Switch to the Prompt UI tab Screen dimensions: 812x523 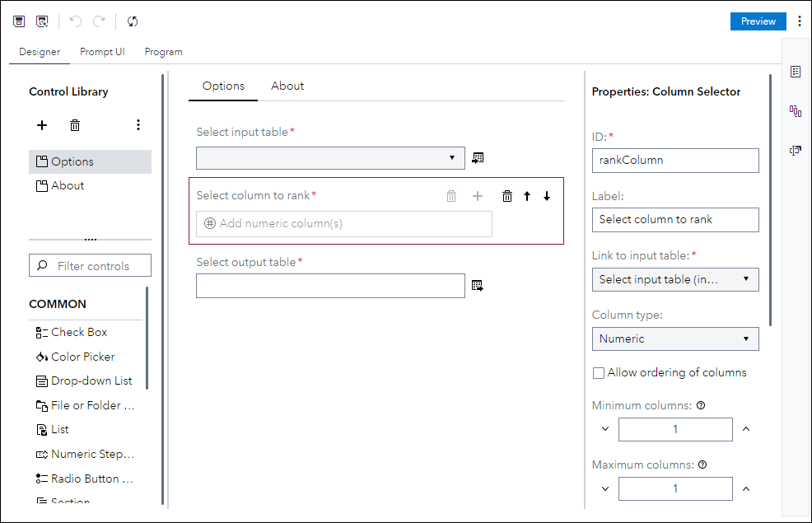[102, 52]
